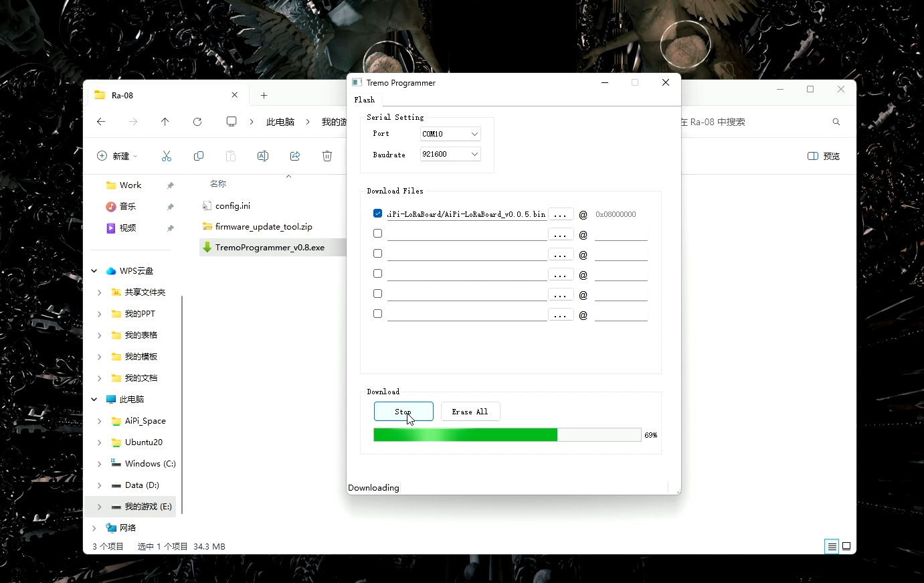The width and height of the screenshot is (924, 583).
Task: Switch to large icons view in status bar
Action: coord(846,546)
